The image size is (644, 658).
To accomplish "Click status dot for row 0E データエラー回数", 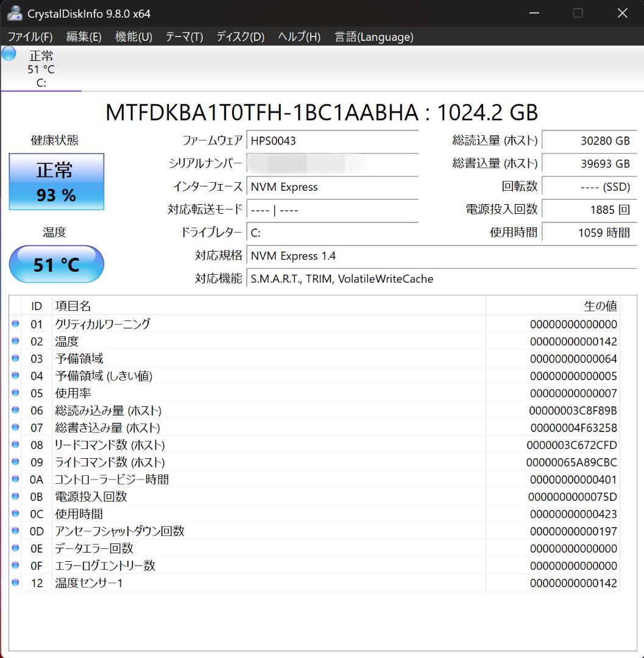I will [x=15, y=548].
